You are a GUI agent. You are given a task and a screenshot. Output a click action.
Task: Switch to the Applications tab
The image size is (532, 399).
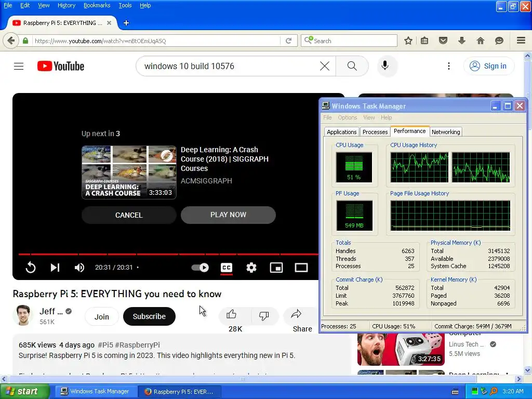tap(342, 132)
